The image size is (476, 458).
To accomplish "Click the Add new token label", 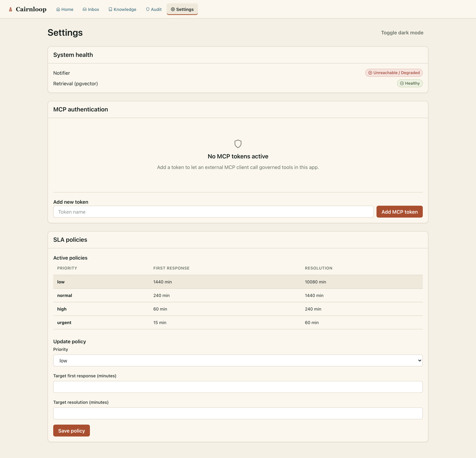I will 71,202.
